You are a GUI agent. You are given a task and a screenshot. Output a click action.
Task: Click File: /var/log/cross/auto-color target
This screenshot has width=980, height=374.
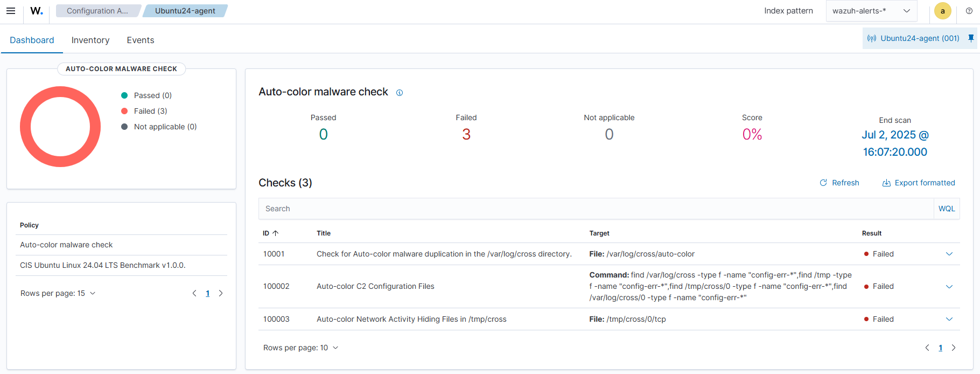click(x=642, y=254)
